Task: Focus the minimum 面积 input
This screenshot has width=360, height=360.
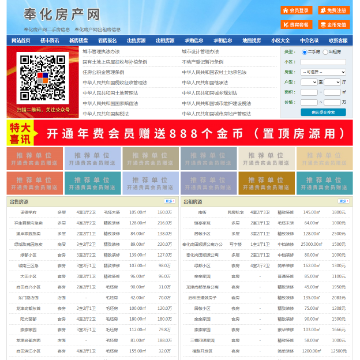Action: tap(309, 92)
